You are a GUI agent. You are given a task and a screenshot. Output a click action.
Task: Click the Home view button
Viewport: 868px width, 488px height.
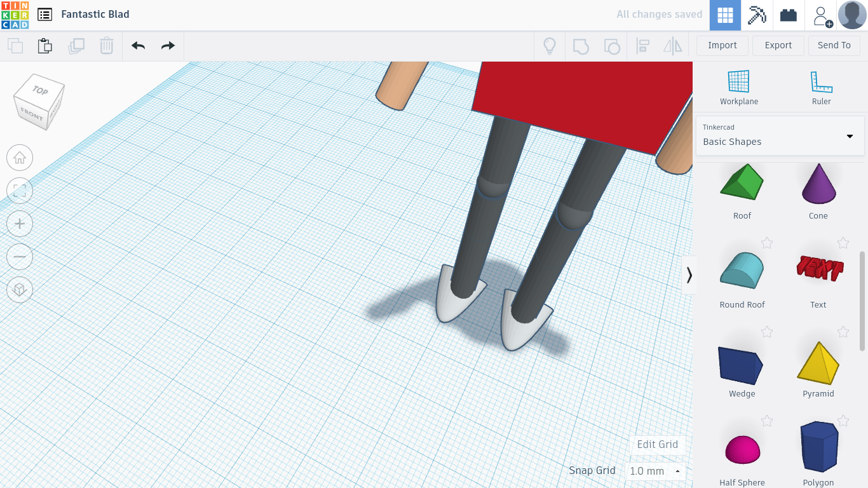pyautogui.click(x=20, y=158)
